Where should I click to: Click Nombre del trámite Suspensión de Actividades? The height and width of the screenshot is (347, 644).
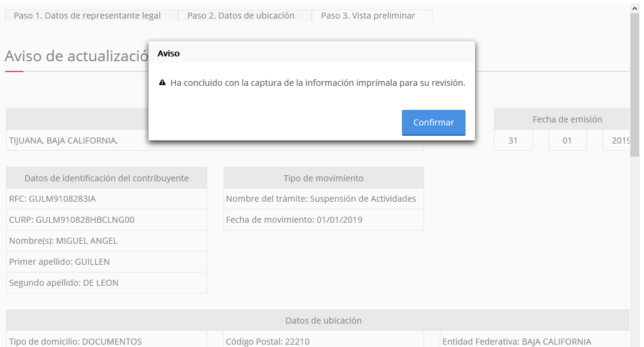pyautogui.click(x=323, y=199)
